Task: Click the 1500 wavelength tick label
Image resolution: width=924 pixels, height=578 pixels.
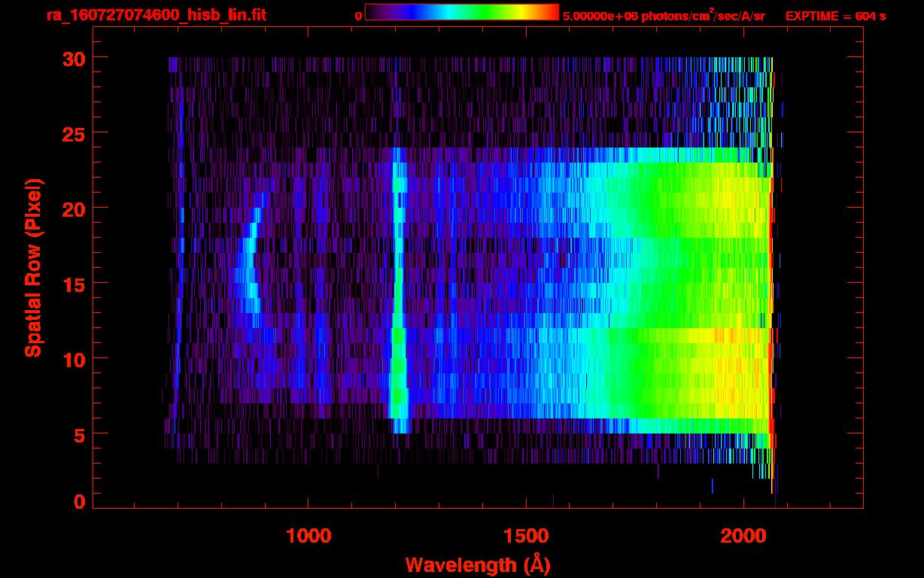Action: [525, 536]
